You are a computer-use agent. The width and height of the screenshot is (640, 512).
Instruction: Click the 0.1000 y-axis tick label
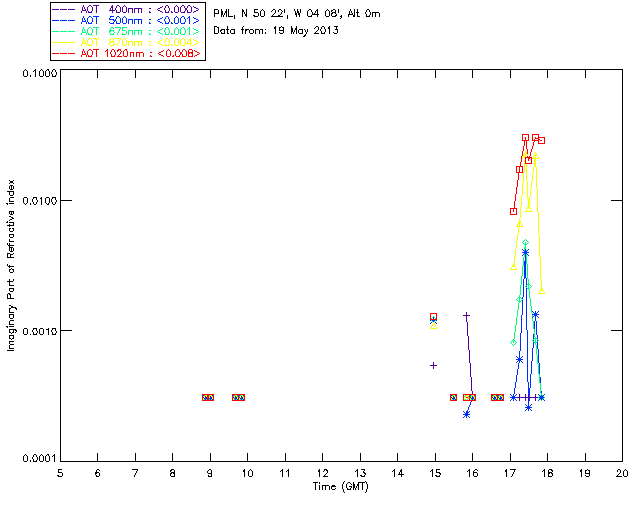pos(39,73)
